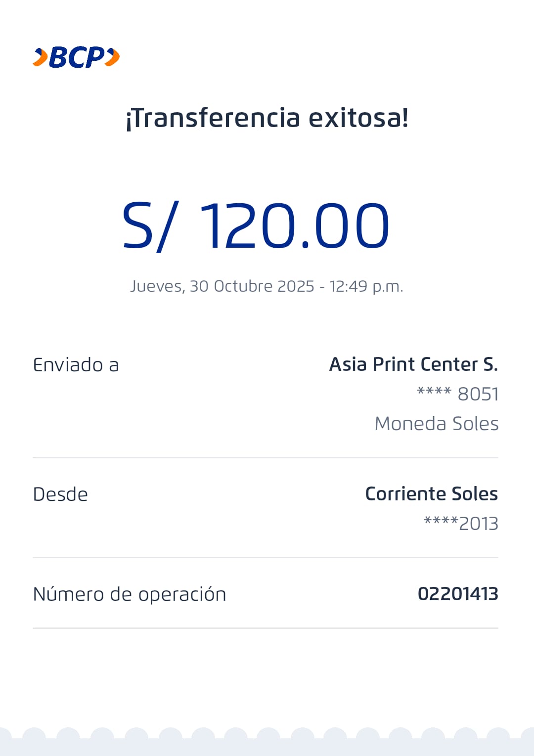
Task: Select operation number 02201413
Action: coord(458,594)
